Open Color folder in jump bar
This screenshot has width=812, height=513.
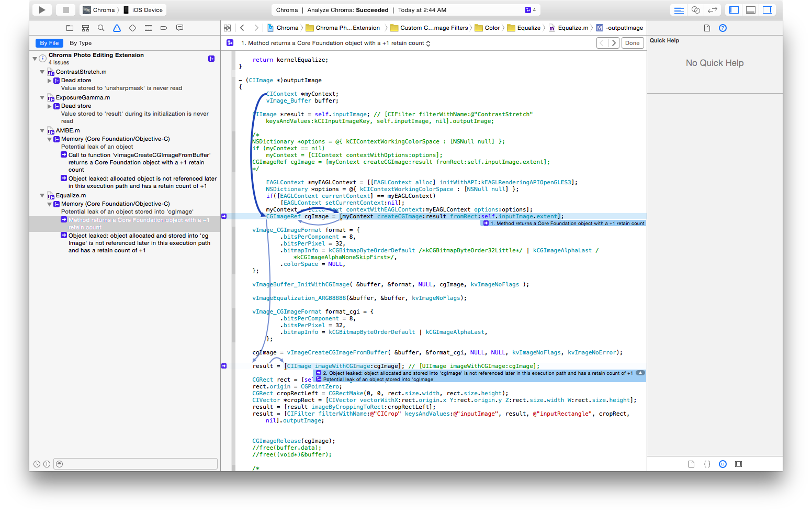click(x=487, y=28)
